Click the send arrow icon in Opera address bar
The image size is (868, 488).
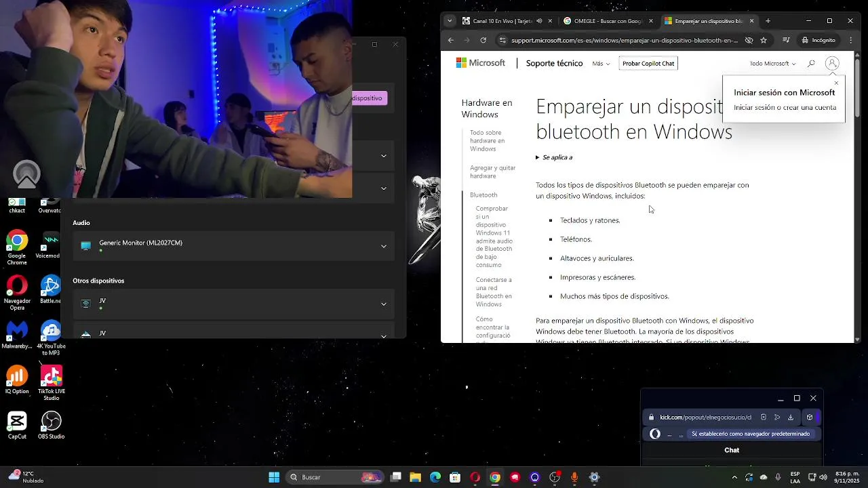(777, 418)
